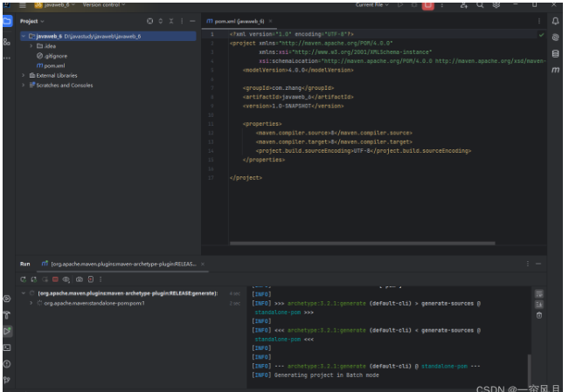This screenshot has width=569, height=392.
Task: Toggle soft-wrap in Run console
Action: coord(539,294)
